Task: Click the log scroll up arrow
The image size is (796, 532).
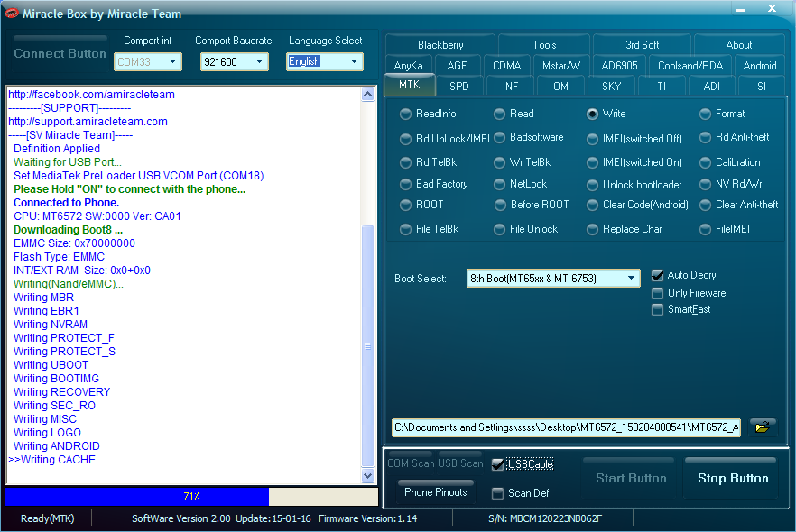Action: [367, 95]
